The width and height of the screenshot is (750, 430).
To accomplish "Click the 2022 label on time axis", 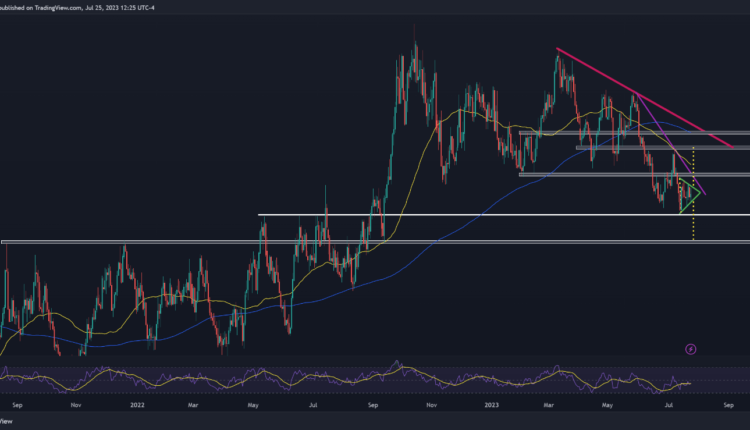I will pos(135,408).
